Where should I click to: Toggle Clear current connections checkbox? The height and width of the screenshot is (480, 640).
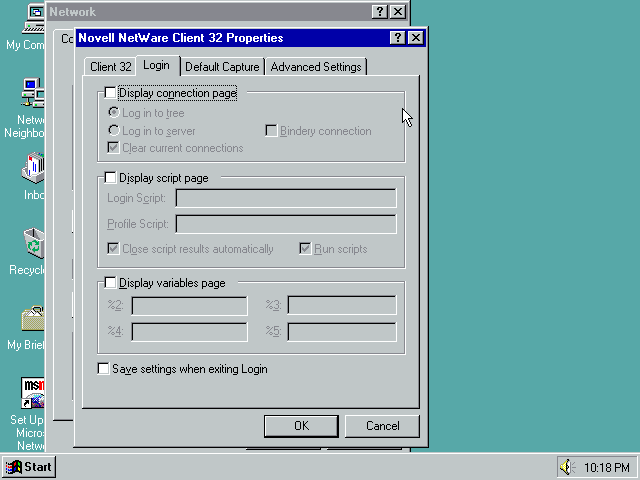(113, 147)
